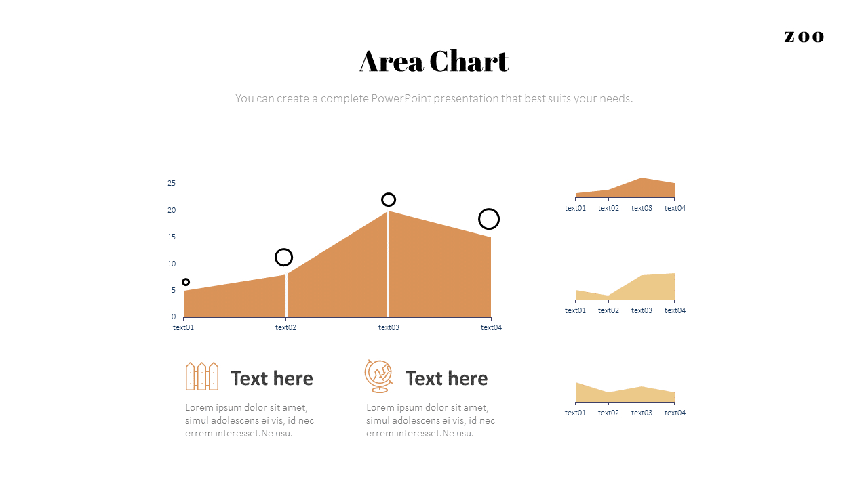The height and width of the screenshot is (488, 868).
Task: Select the Lorem ipsum paragraph under globe heading
Action: click(431, 420)
